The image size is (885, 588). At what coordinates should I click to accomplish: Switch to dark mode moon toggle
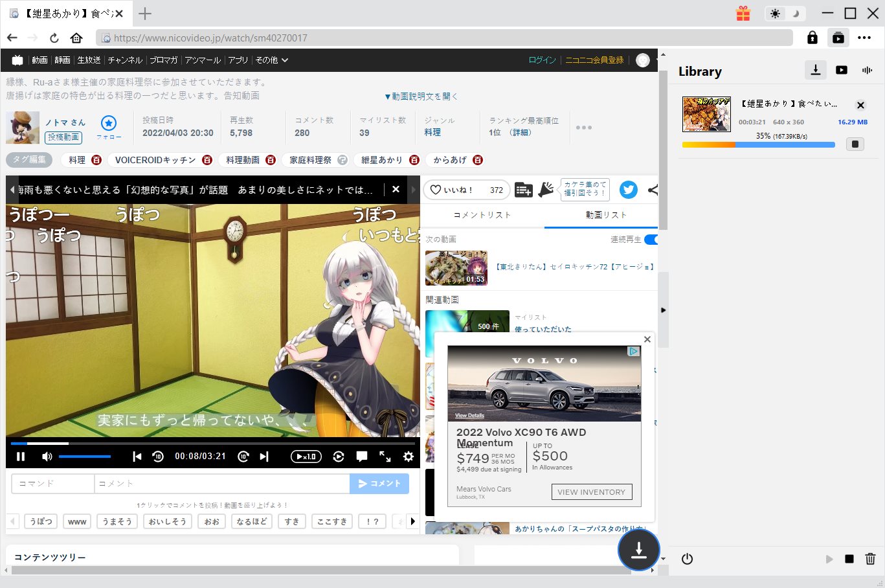[x=796, y=14]
